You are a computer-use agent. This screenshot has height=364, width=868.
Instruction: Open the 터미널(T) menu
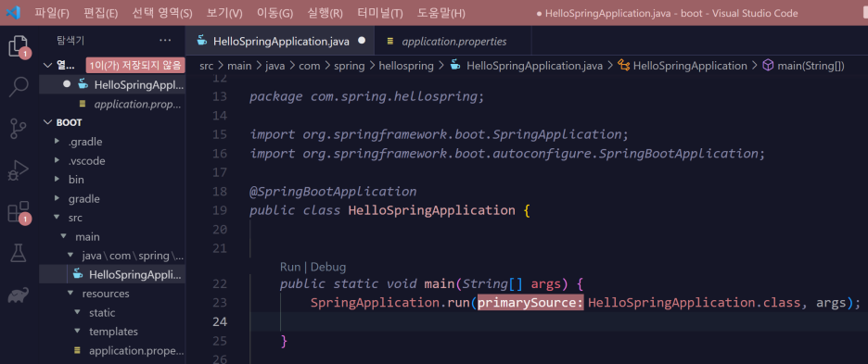coord(380,13)
